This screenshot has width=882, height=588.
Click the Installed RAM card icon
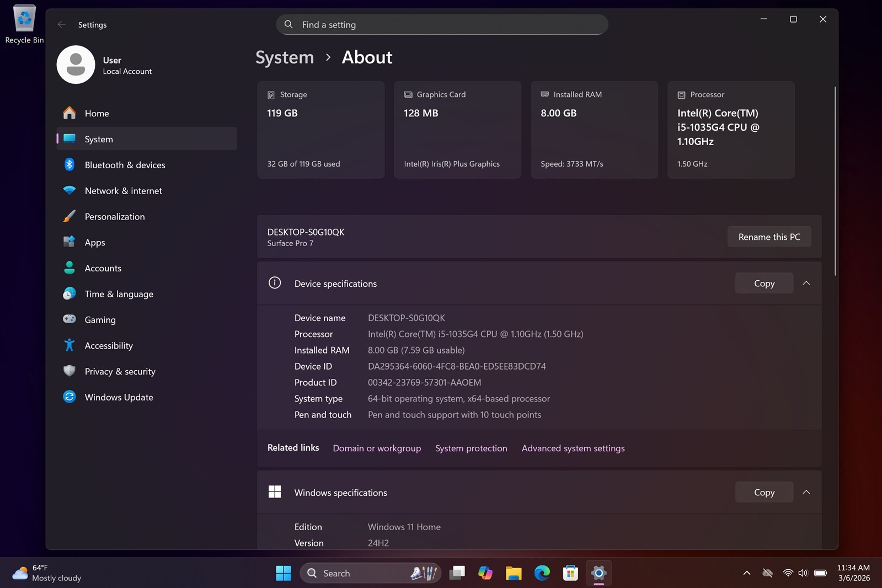coord(544,94)
